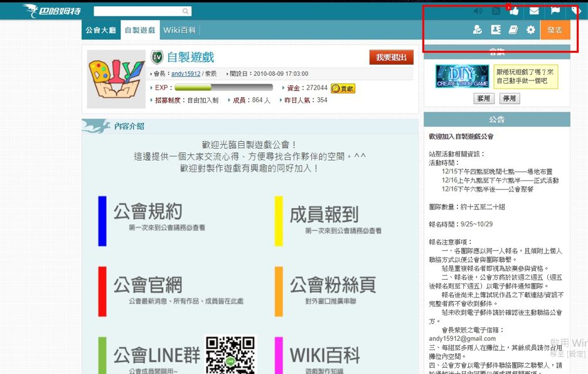The width and height of the screenshot is (588, 374).
Task: Click the 我要退出 leave guild button
Action: coord(391,58)
